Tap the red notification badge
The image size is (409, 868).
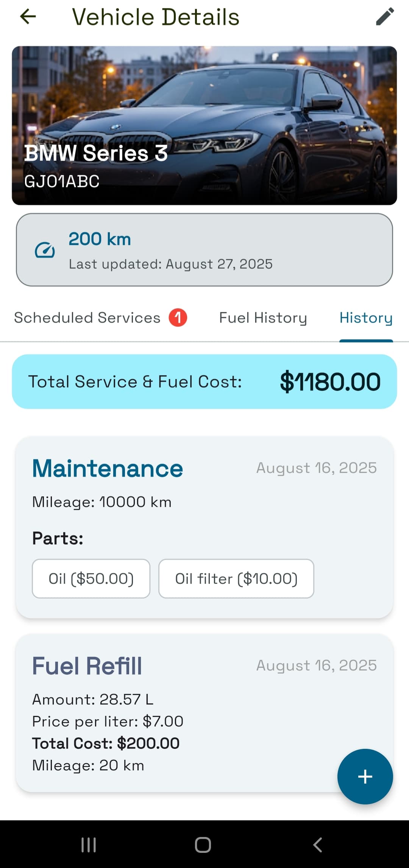(178, 317)
